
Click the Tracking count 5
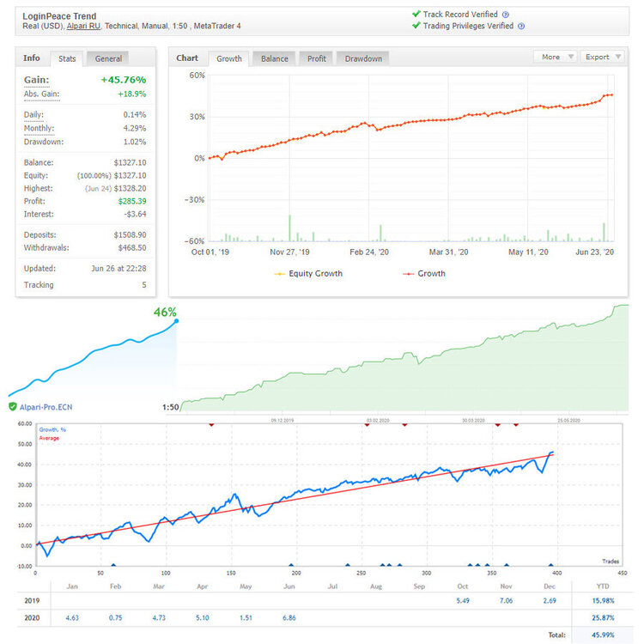pos(144,284)
